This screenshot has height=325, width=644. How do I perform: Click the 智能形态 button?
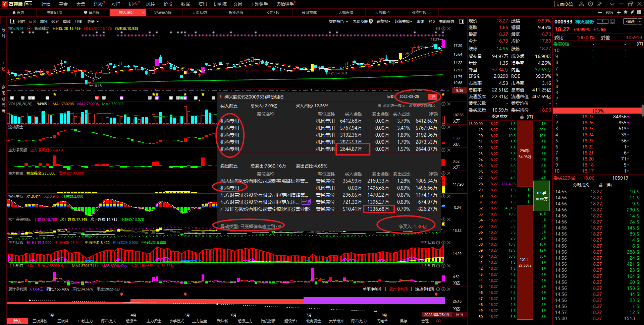click(447, 21)
